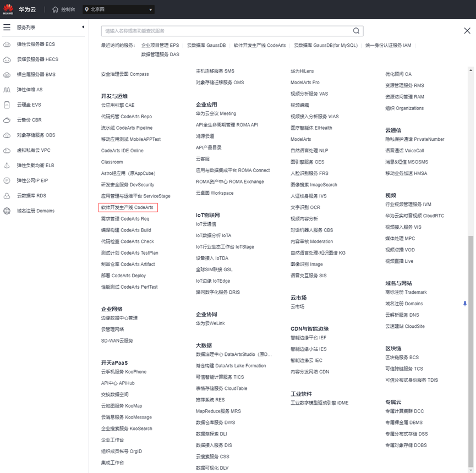Viewport: 476px width, 473px height.
Task: Open Meeting cloud conference service
Action: pos(216,113)
